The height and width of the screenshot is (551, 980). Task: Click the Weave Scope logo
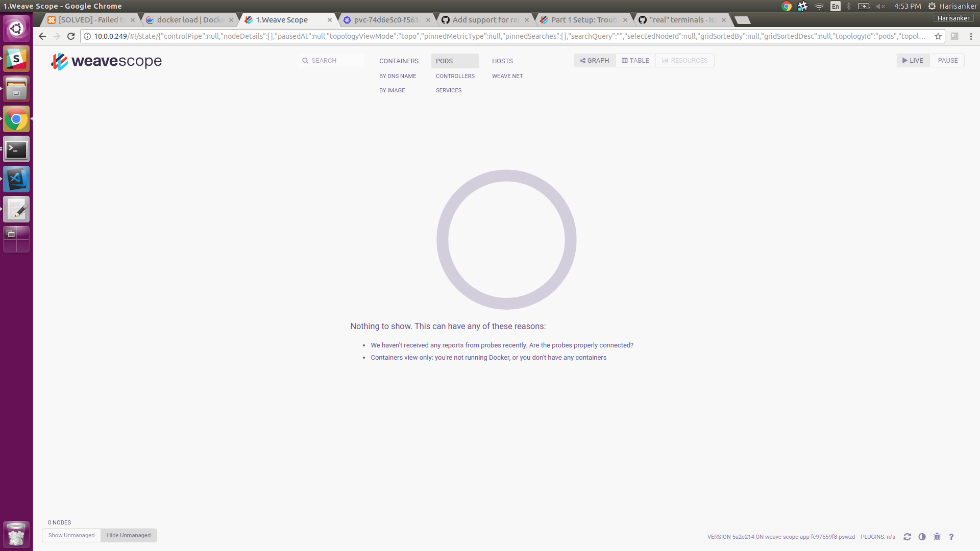[106, 62]
